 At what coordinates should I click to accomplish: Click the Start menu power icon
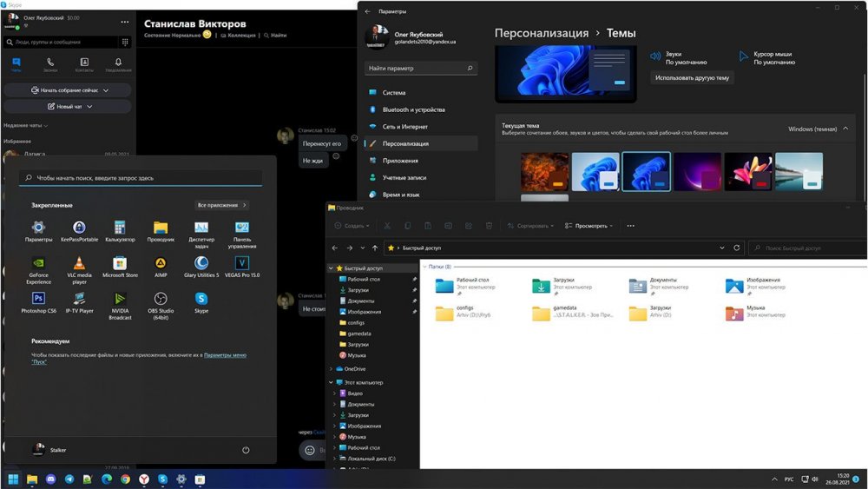tap(246, 450)
